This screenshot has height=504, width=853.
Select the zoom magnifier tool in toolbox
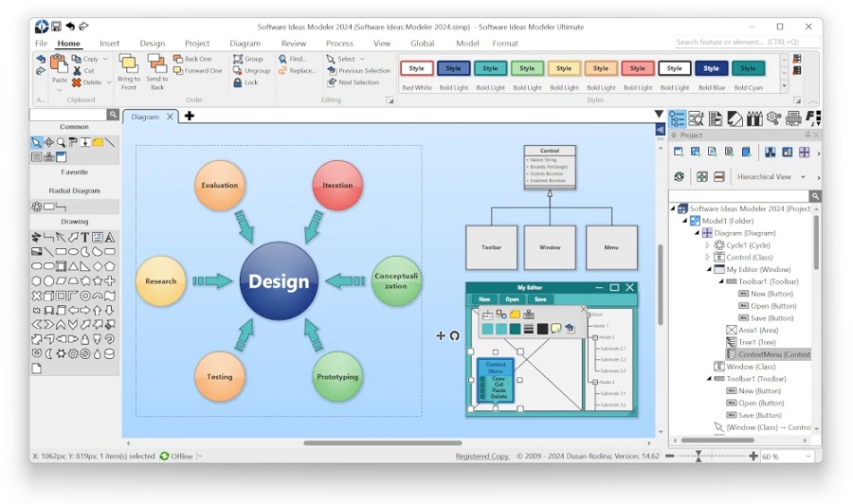point(61,142)
